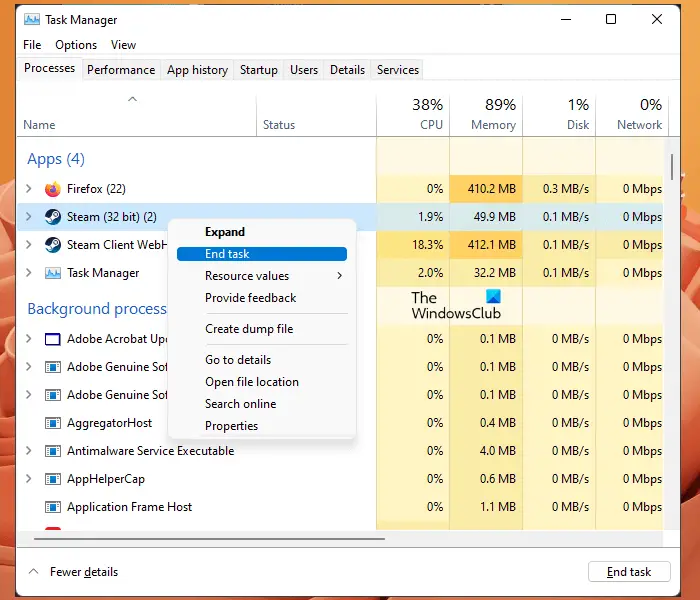Switch to the Details tab
Image resolution: width=700 pixels, height=600 pixels.
tap(347, 70)
